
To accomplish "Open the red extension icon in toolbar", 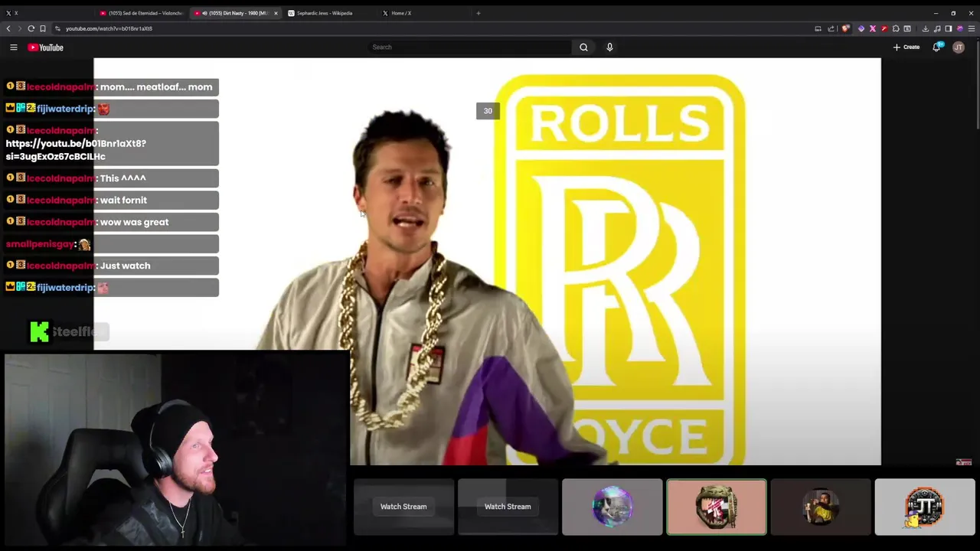I will click(884, 28).
